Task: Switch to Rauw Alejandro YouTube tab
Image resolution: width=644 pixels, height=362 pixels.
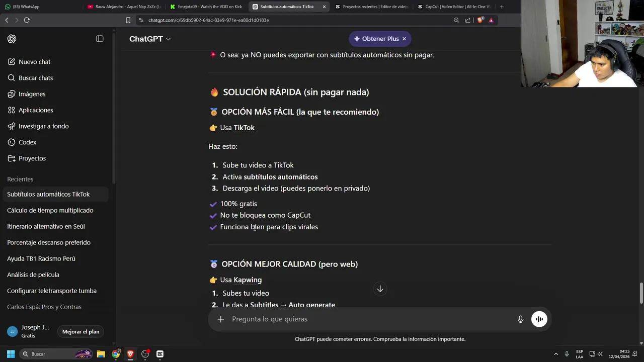Action: (x=124, y=7)
